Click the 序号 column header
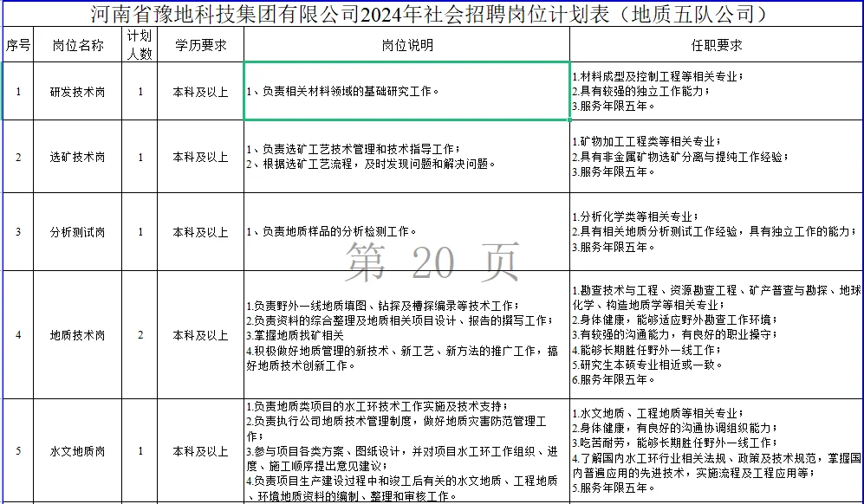The width and height of the screenshot is (864, 504). pyautogui.click(x=18, y=44)
